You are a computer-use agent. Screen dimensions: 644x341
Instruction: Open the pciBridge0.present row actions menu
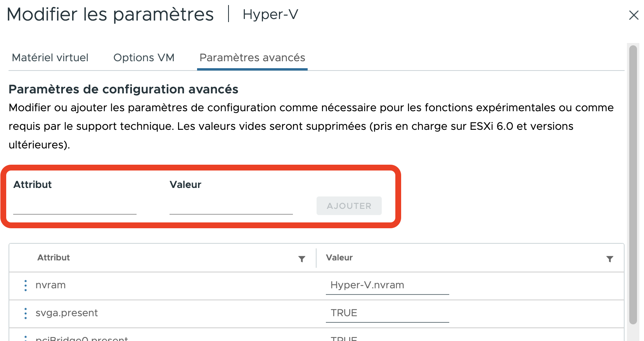pyautogui.click(x=26, y=338)
